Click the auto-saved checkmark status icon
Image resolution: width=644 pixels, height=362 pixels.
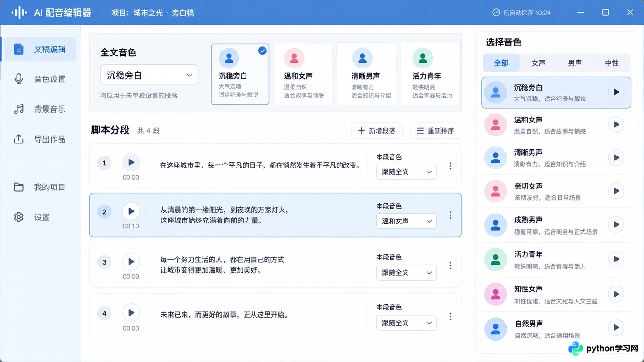(x=496, y=13)
